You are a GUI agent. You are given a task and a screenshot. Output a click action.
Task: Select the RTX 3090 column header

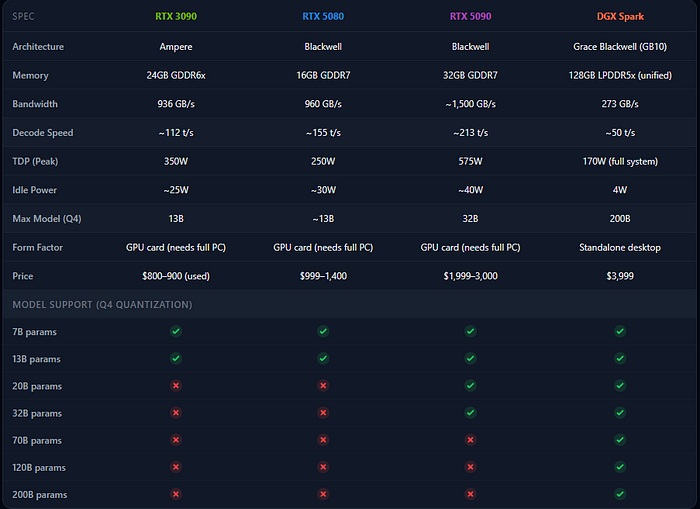(x=176, y=16)
